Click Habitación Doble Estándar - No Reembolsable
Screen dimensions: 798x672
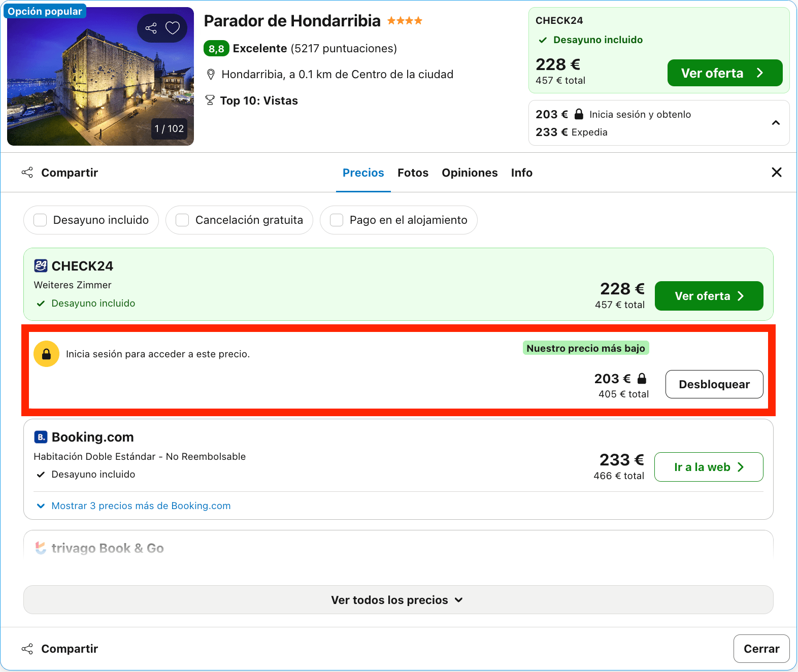click(x=140, y=456)
